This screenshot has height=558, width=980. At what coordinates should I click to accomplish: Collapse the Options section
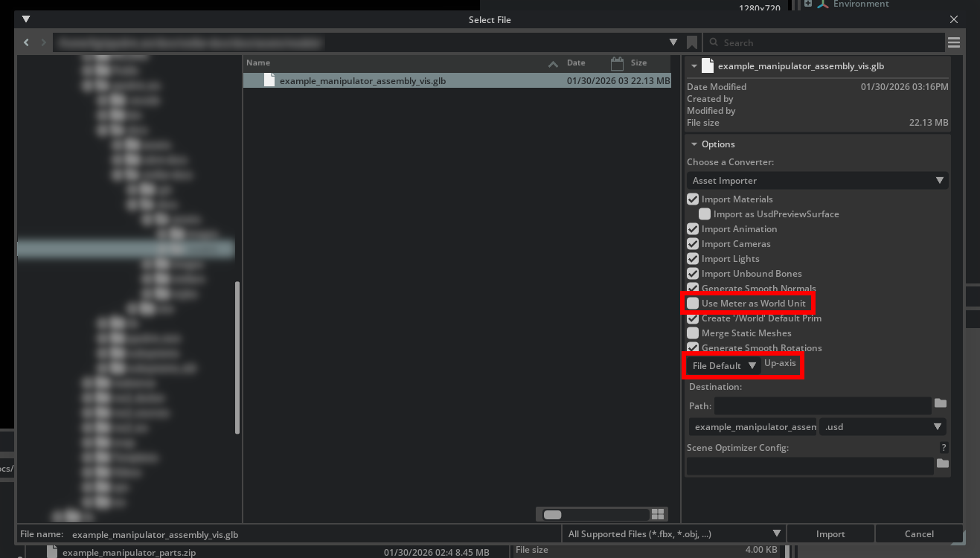694,144
